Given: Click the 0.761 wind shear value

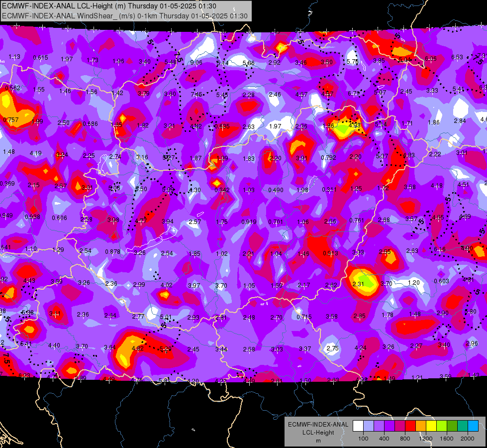Looking at the screenshot, I should (x=357, y=221).
